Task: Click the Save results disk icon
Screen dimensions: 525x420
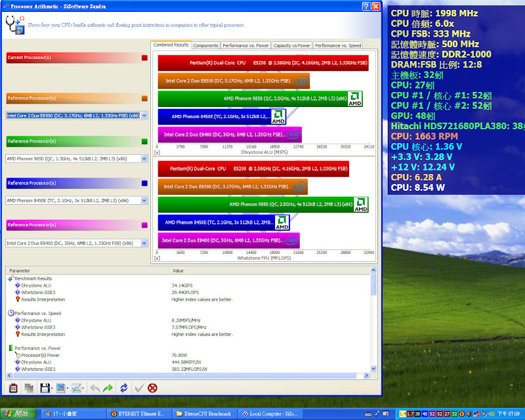Action: tap(45, 388)
